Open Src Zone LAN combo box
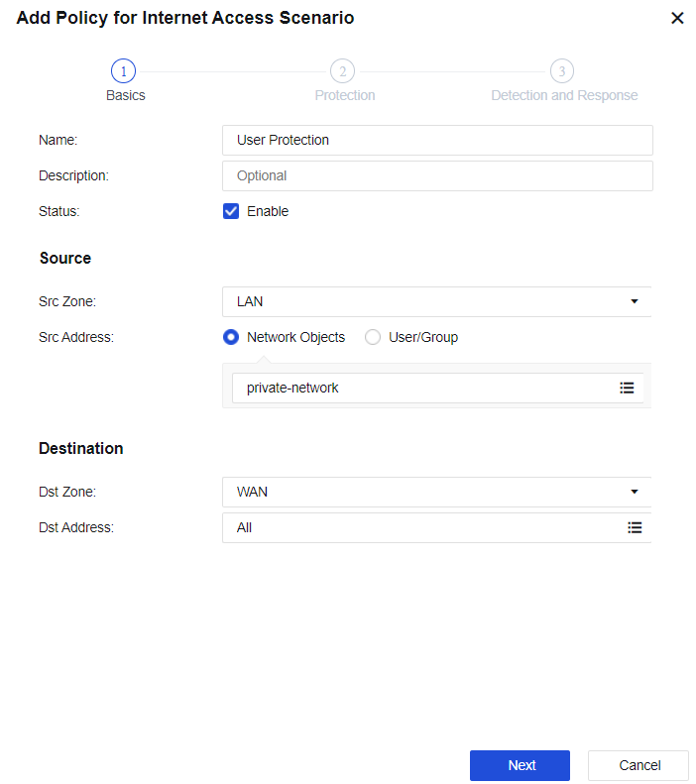The height and width of the screenshot is (784, 696). [426, 301]
